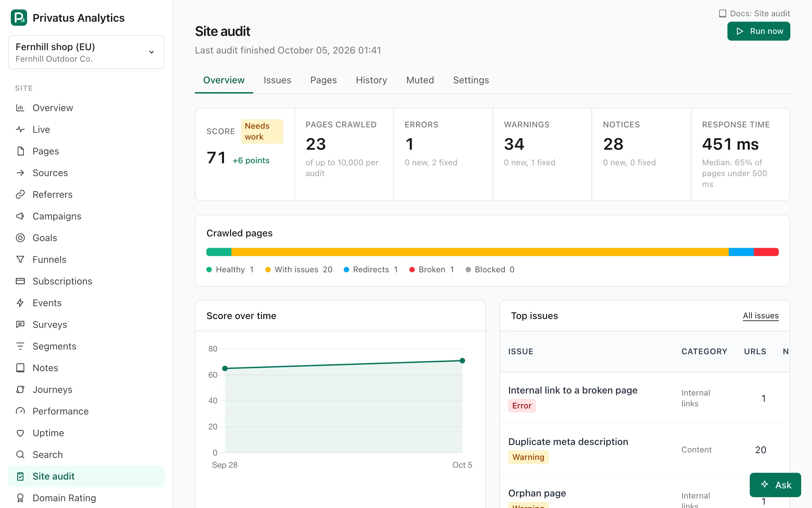Viewport: 812px width, 508px height.
Task: Open the History tab
Action: 371,80
